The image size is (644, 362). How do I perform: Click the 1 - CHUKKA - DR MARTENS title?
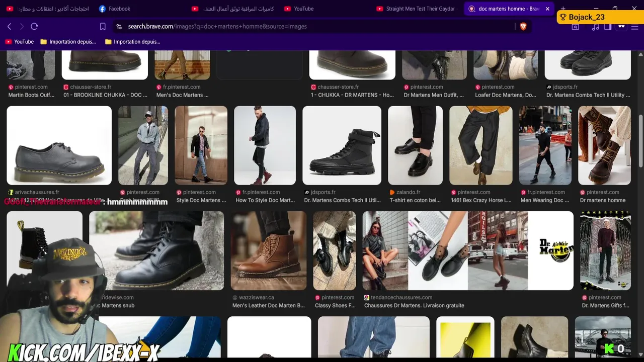click(352, 95)
